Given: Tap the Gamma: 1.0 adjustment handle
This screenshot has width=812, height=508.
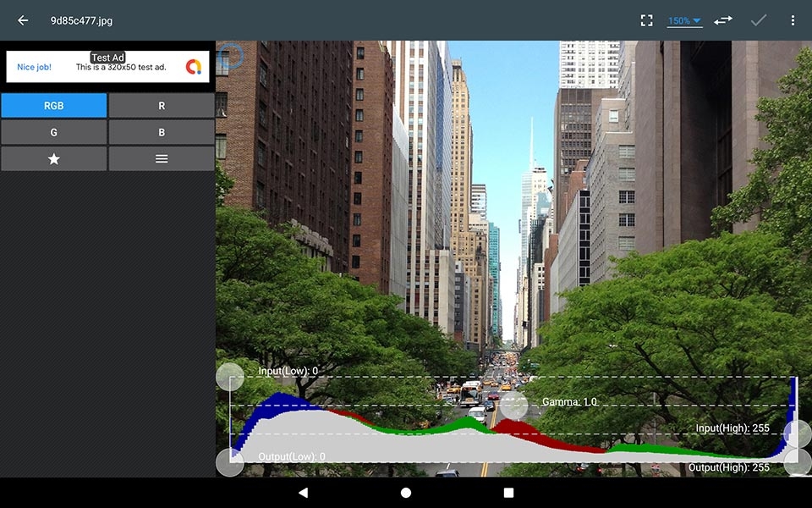Looking at the screenshot, I should click(x=516, y=406).
